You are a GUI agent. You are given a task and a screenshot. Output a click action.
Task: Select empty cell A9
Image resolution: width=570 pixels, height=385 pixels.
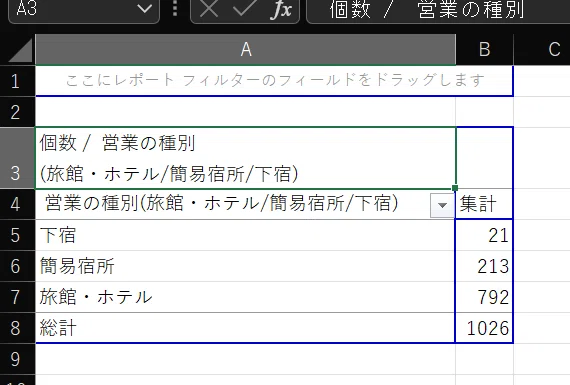[x=245, y=359]
